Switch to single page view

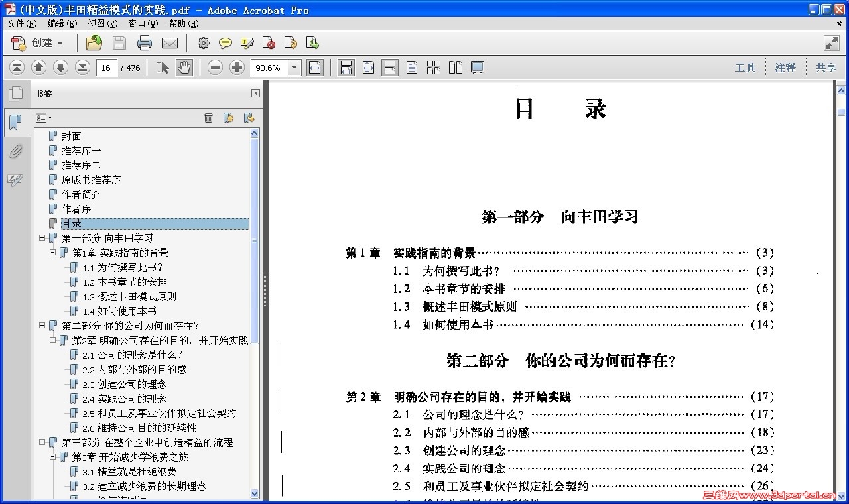[412, 67]
